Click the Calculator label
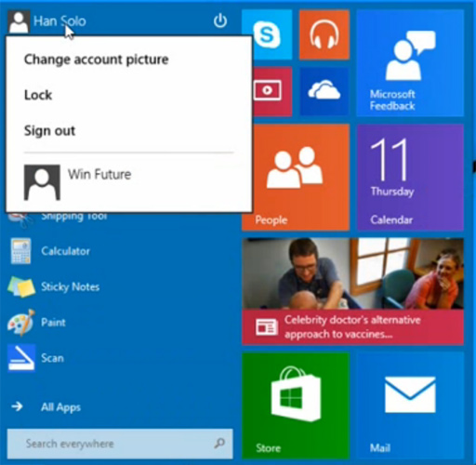The image size is (476, 465). tap(65, 251)
